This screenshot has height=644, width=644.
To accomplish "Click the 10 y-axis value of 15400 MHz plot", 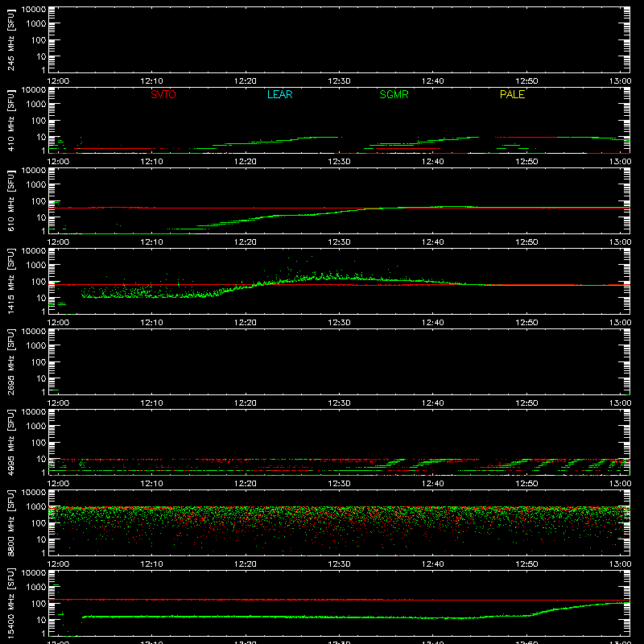I will (x=41, y=620).
